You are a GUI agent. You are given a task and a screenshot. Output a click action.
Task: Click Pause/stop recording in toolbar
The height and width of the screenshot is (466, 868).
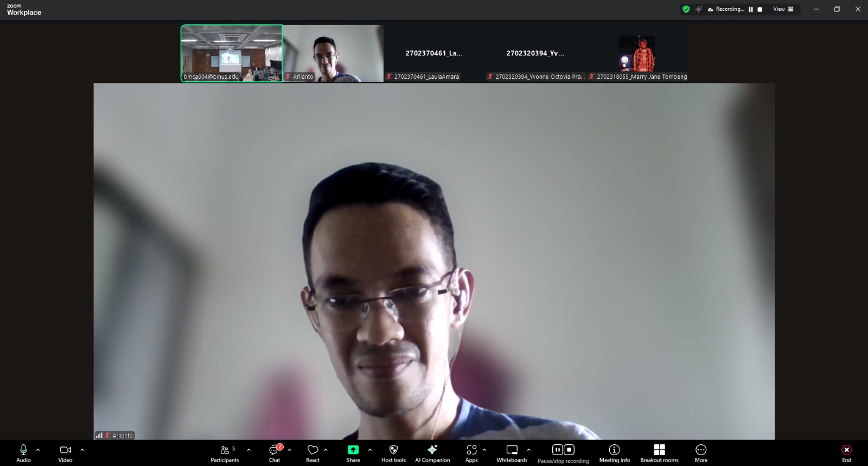tap(563, 453)
